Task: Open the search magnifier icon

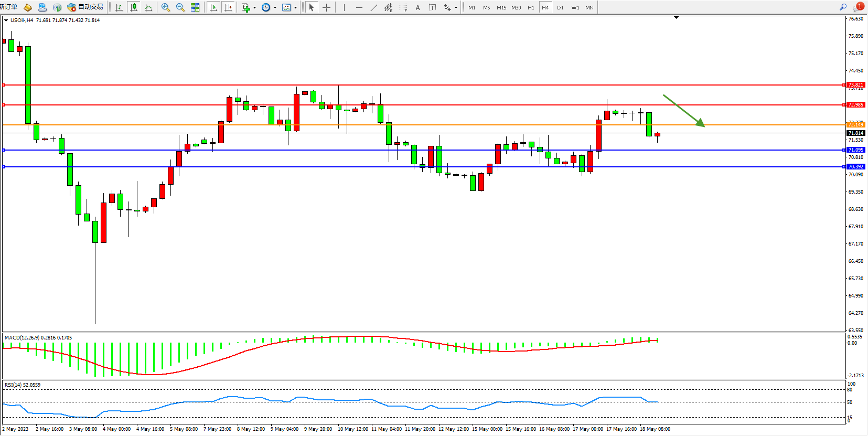Action: tap(843, 7)
